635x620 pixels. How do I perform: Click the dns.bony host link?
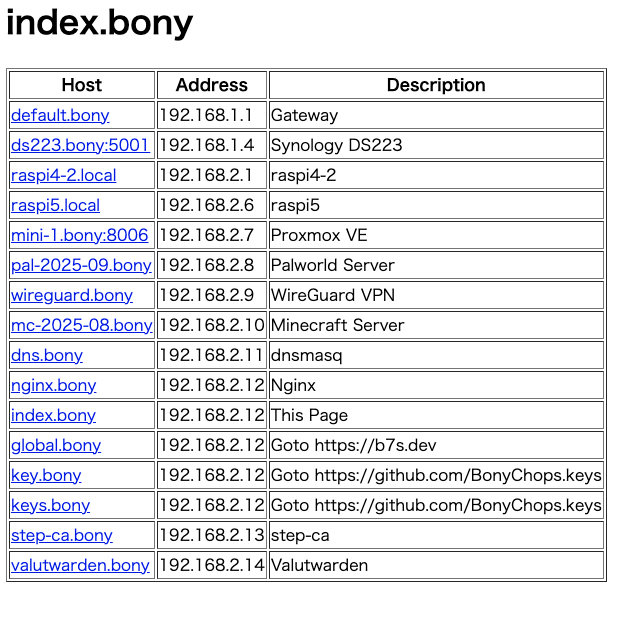pos(47,355)
